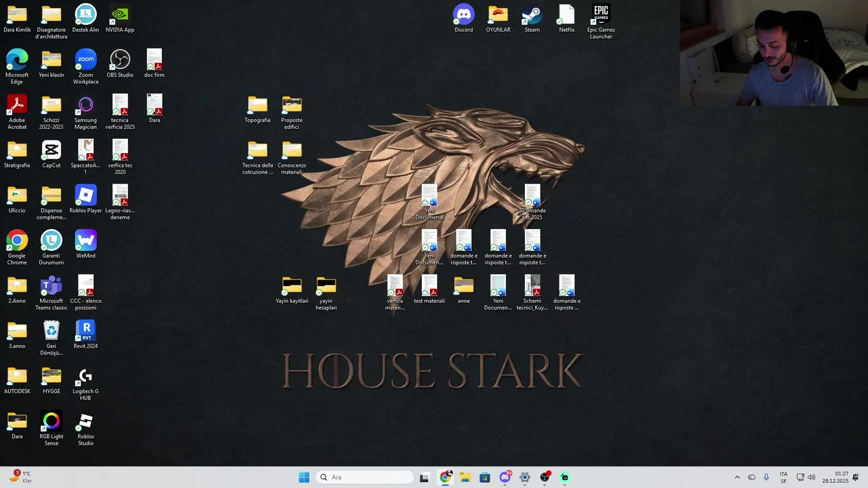Select the Proposte edifici folder

pyautogui.click(x=292, y=112)
